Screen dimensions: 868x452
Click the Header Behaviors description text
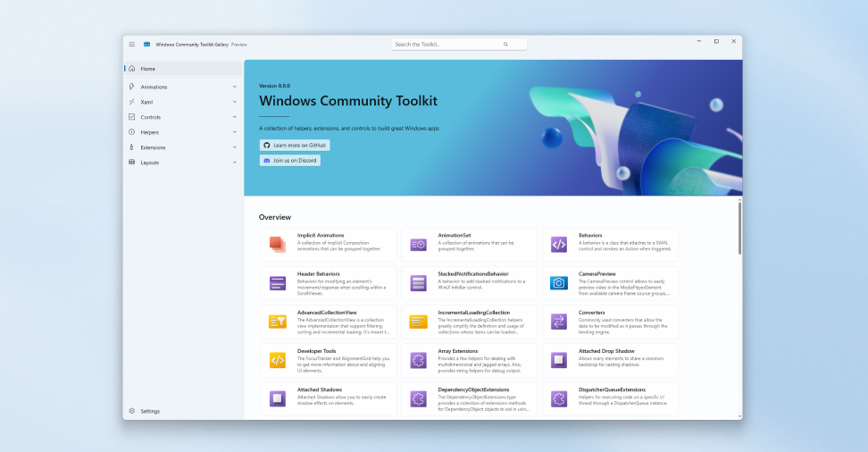[341, 288]
